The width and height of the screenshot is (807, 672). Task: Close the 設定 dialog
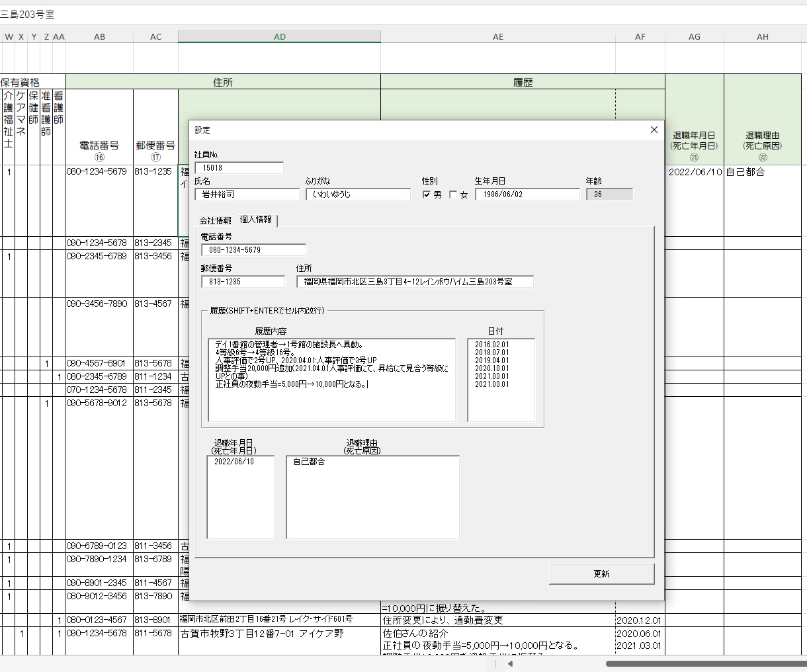pyautogui.click(x=654, y=130)
